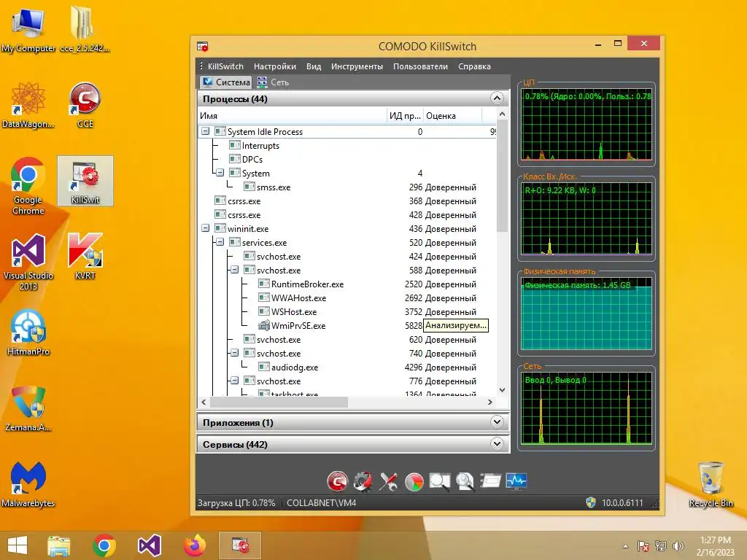Open the Пользователи menu
The image size is (747, 560).
point(420,66)
